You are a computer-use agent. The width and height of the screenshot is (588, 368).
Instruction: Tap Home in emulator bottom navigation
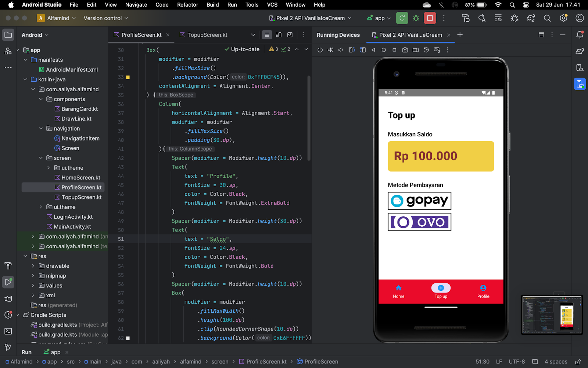coord(399,291)
